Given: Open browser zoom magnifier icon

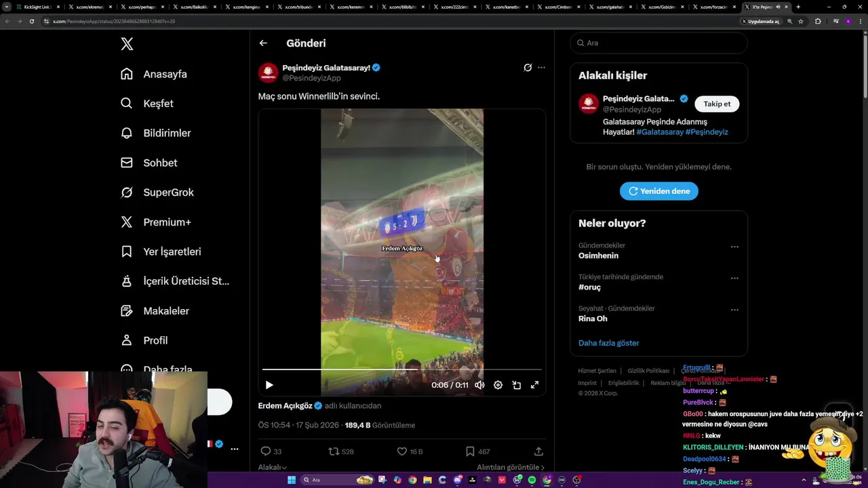Looking at the screenshot, I should click(x=789, y=21).
